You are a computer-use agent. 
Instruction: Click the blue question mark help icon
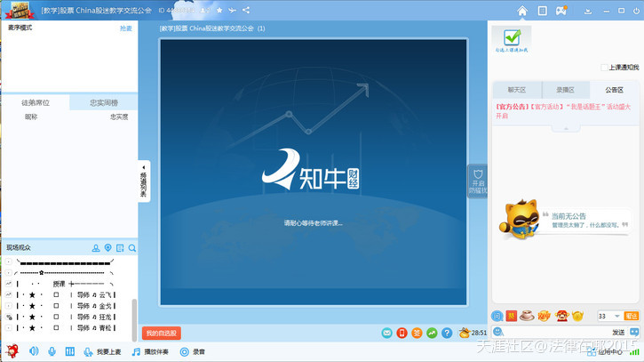(447, 333)
